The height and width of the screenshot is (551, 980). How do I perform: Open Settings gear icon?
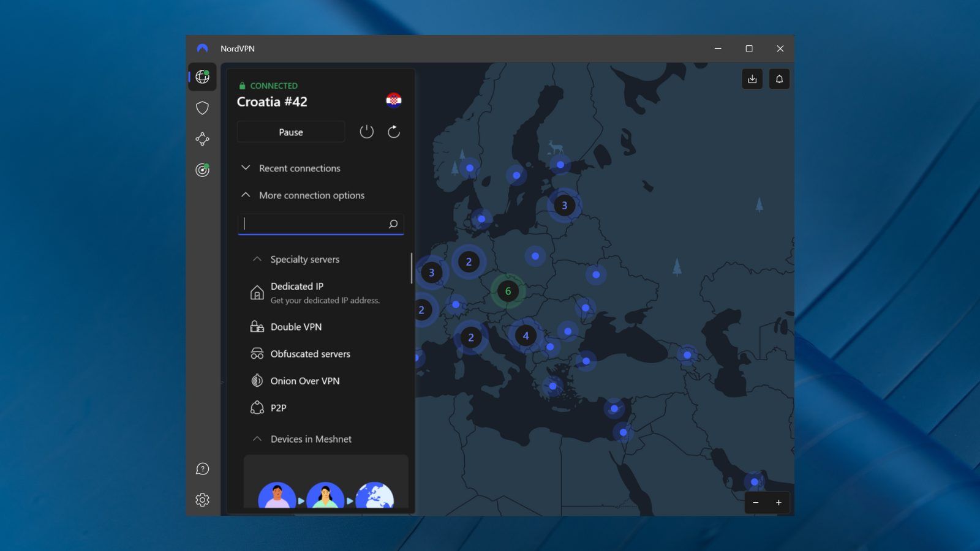(202, 500)
